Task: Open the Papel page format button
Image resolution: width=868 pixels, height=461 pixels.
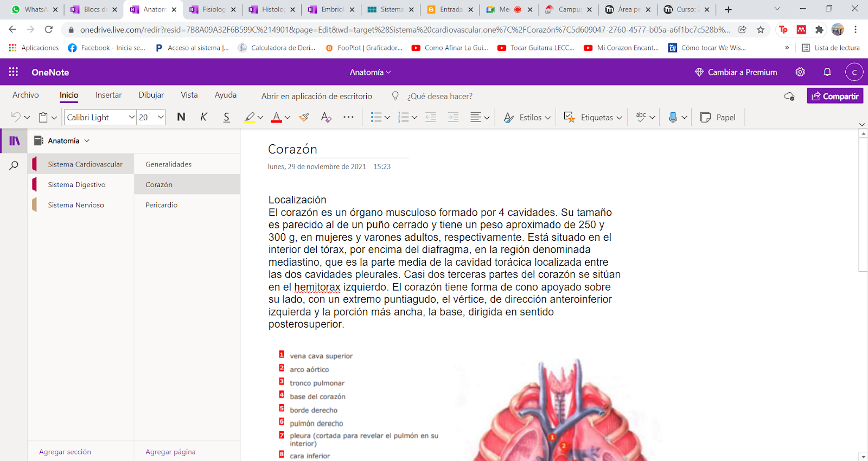Action: click(x=718, y=117)
